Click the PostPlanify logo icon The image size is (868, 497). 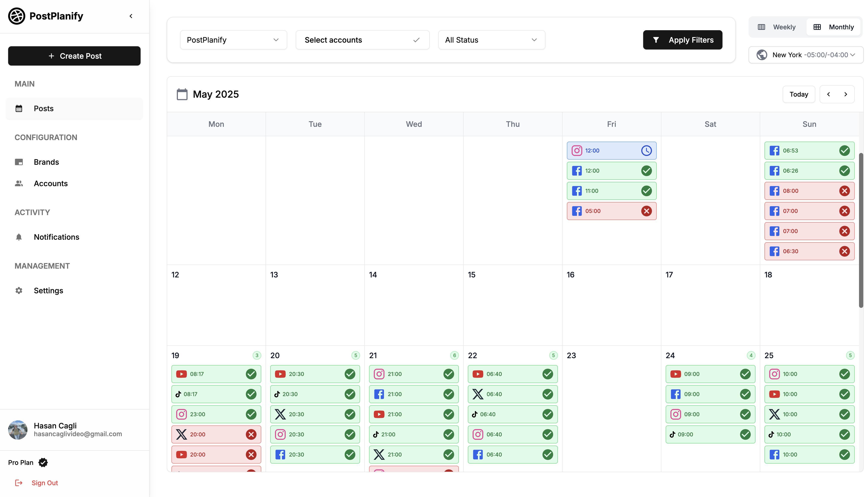click(x=16, y=16)
